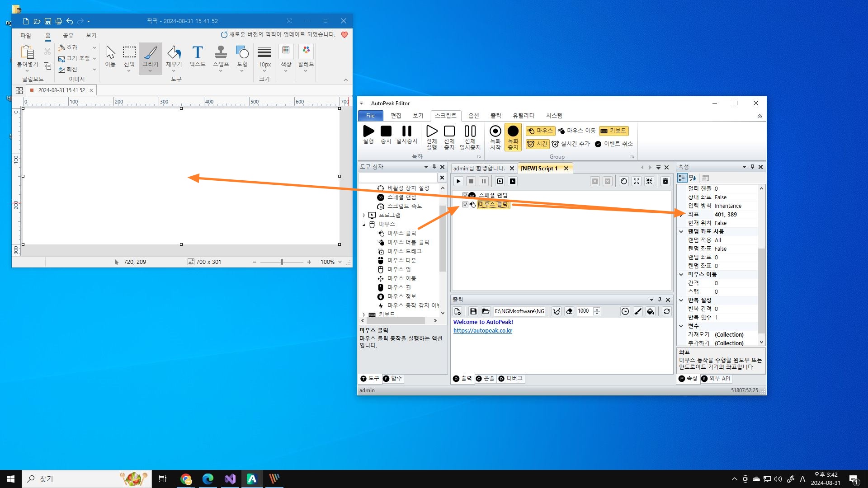Open the 옵션 ribbon tab

(473, 116)
